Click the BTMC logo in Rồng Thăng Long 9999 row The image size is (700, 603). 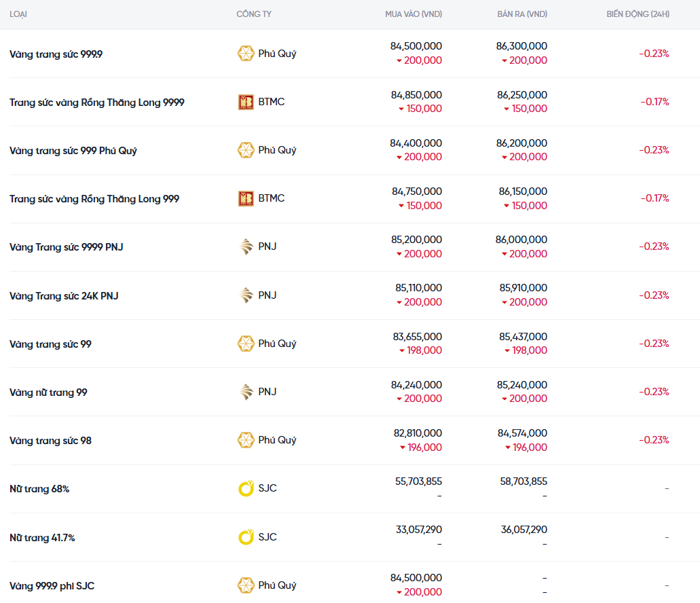click(x=246, y=102)
